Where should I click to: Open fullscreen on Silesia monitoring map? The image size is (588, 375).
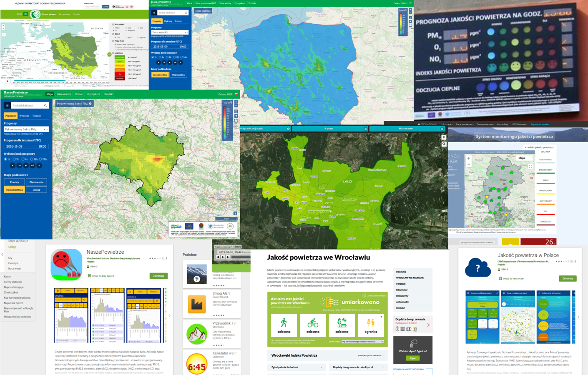pyautogui.click(x=530, y=166)
